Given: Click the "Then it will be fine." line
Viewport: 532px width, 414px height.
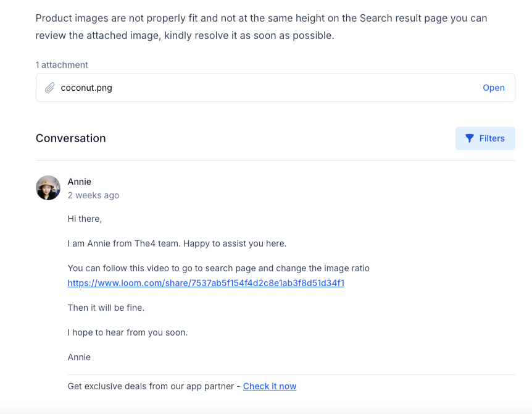Looking at the screenshot, I should [x=106, y=308].
